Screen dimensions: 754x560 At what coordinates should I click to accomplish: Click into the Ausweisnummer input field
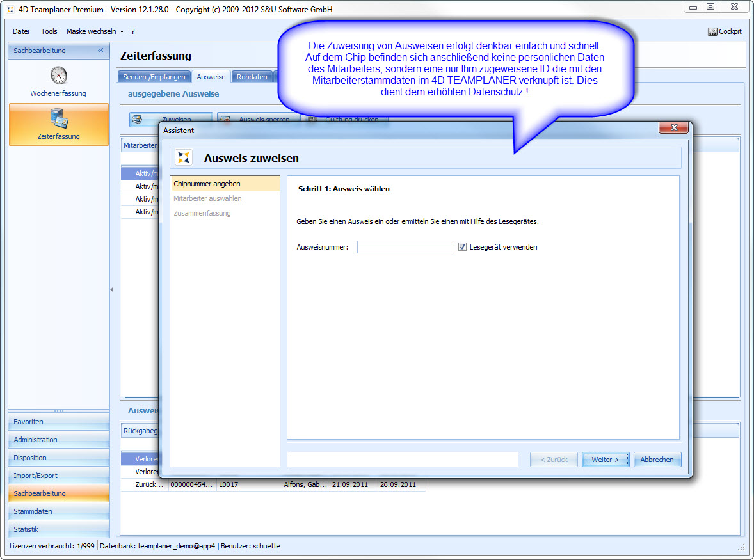click(405, 247)
